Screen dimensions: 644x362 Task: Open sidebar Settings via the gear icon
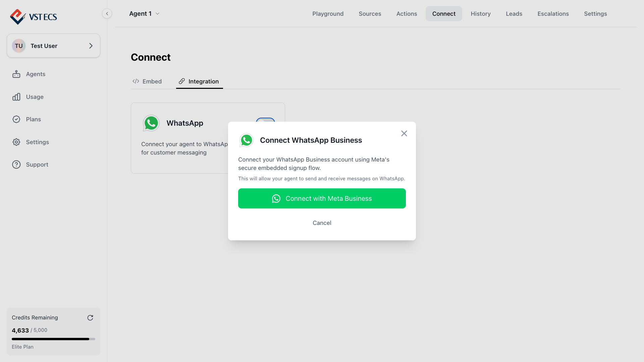pos(16,142)
